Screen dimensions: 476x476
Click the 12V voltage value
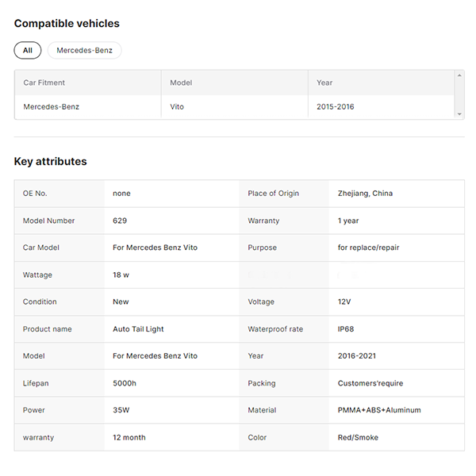(345, 302)
